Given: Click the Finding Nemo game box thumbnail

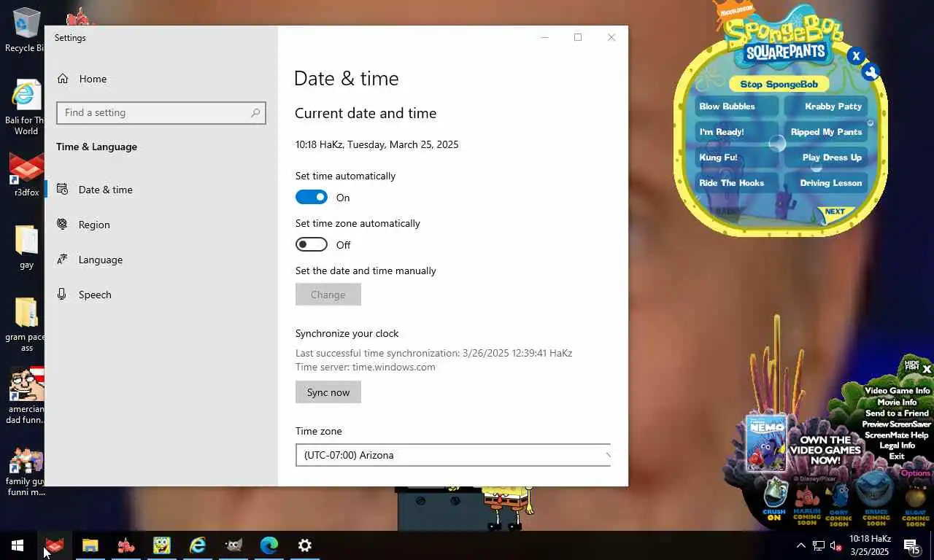Looking at the screenshot, I should [x=766, y=442].
